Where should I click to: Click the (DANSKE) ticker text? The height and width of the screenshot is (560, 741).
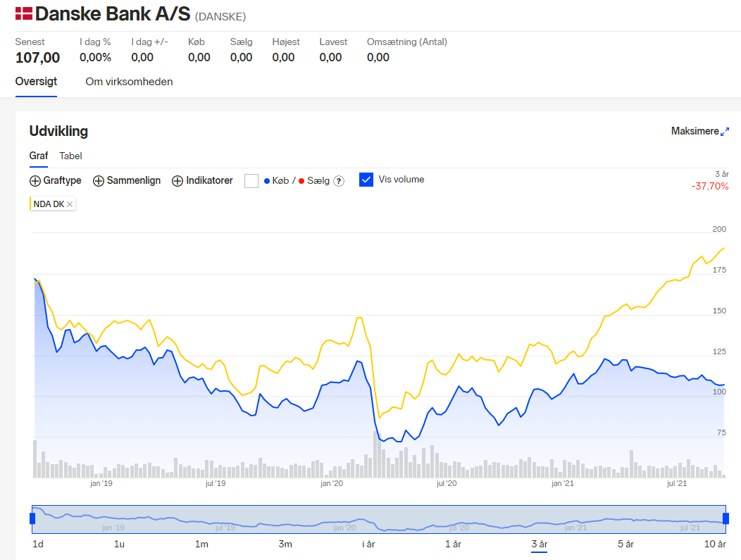pyautogui.click(x=220, y=16)
